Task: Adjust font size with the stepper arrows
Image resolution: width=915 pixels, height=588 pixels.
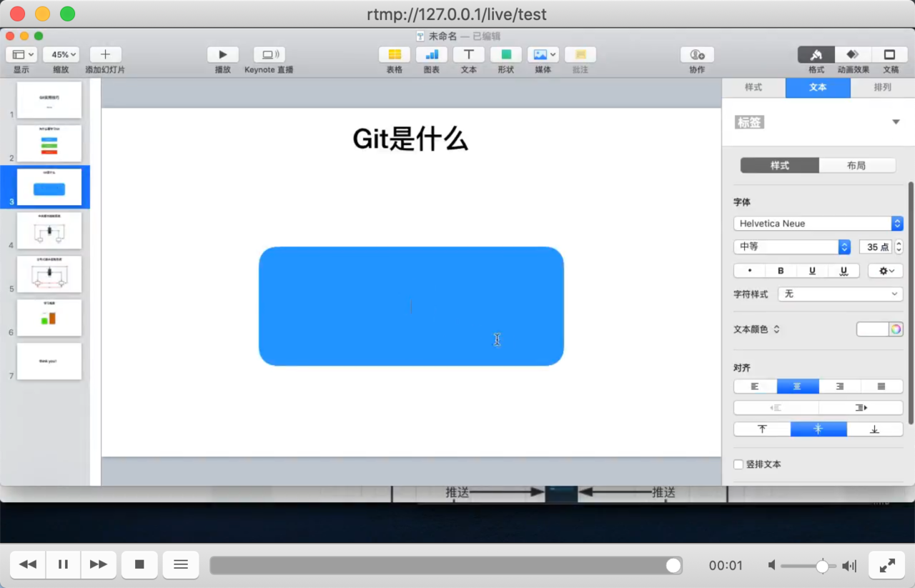Action: click(899, 246)
